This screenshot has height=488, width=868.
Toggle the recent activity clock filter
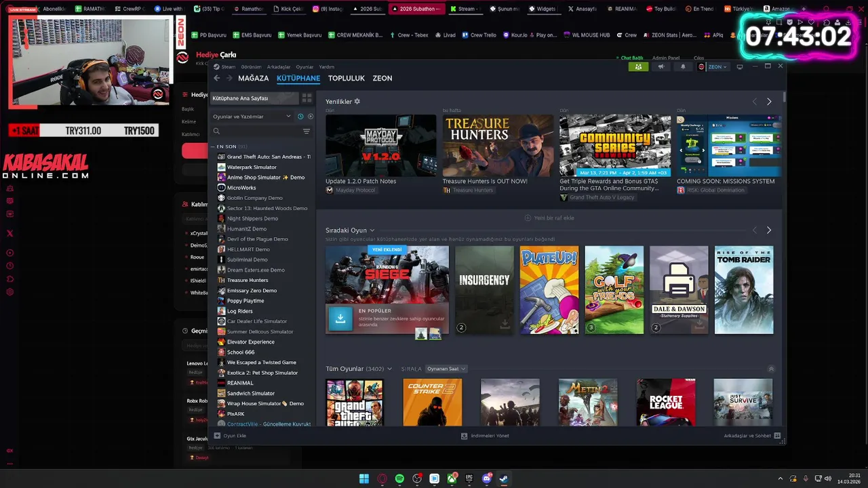point(300,117)
